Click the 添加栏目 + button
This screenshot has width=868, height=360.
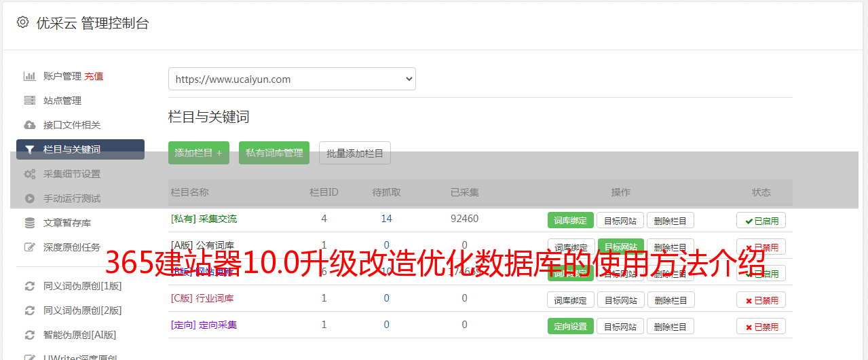(x=199, y=153)
